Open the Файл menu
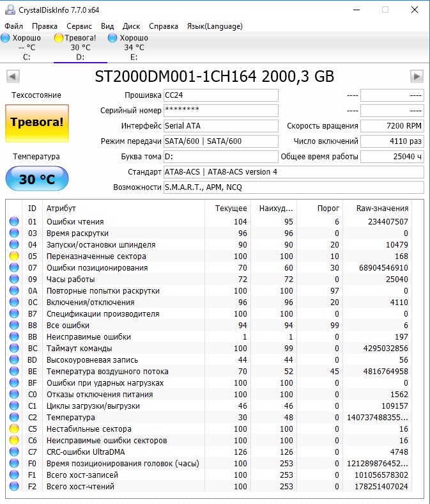 (x=13, y=26)
